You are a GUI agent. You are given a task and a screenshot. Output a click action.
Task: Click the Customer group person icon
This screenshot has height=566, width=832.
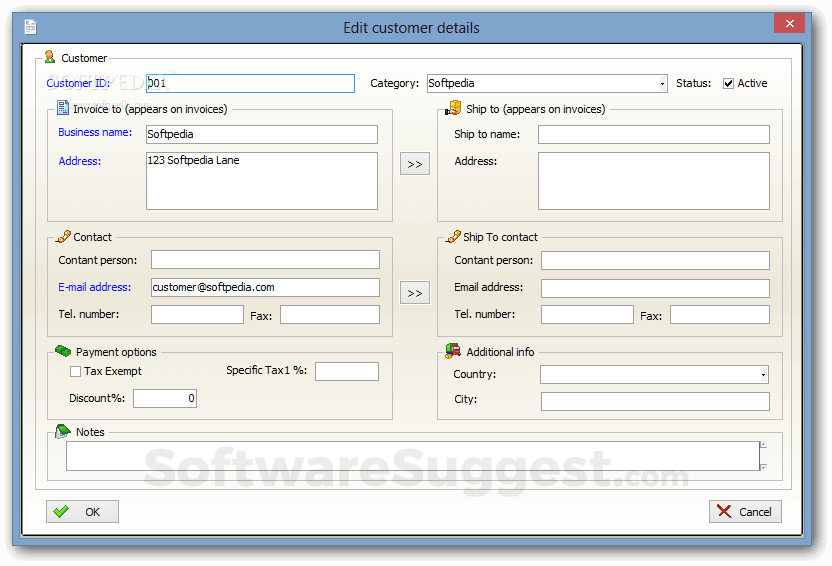point(50,58)
